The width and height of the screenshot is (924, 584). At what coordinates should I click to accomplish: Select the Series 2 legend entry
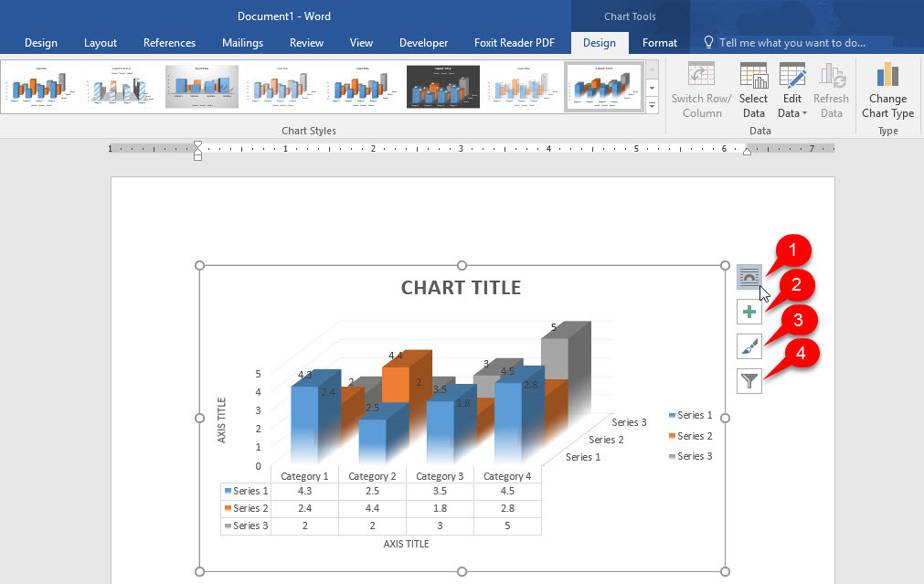pyautogui.click(x=689, y=436)
